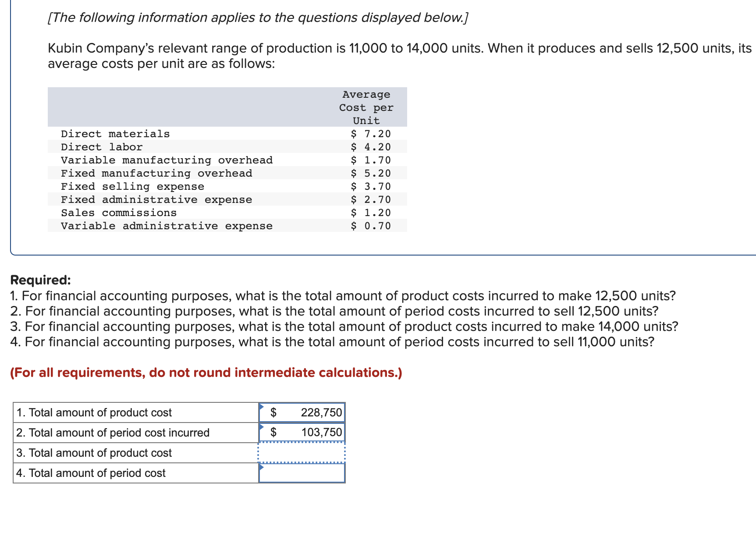756x540 pixels.
Task: Click the answer field showing 228,750
Action: click(x=302, y=412)
